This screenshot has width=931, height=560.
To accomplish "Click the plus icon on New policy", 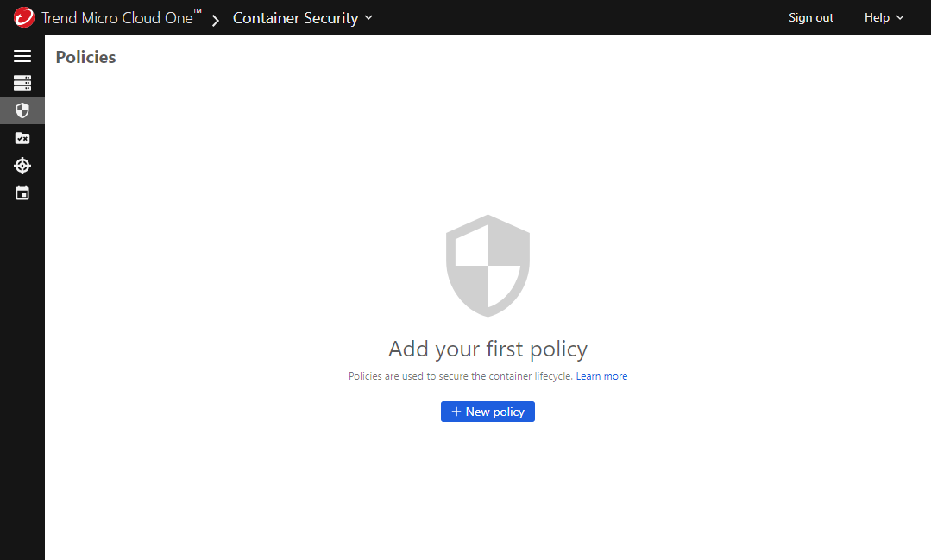I will click(456, 412).
